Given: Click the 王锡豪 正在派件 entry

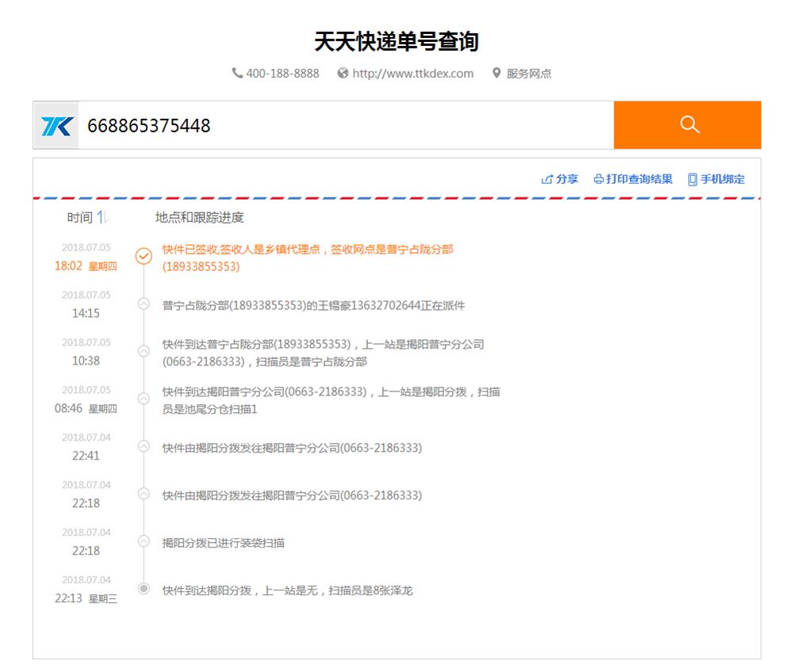Looking at the screenshot, I should (313, 305).
